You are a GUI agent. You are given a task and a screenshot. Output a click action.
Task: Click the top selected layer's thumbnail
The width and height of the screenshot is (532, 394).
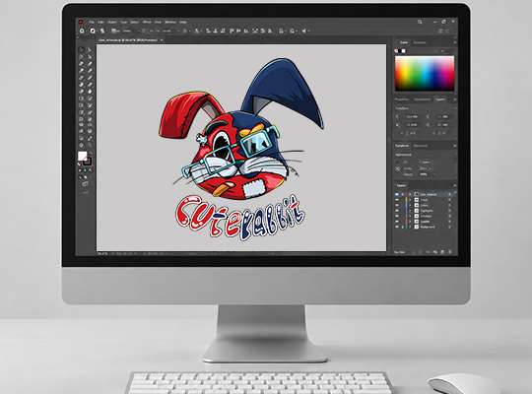(x=417, y=194)
